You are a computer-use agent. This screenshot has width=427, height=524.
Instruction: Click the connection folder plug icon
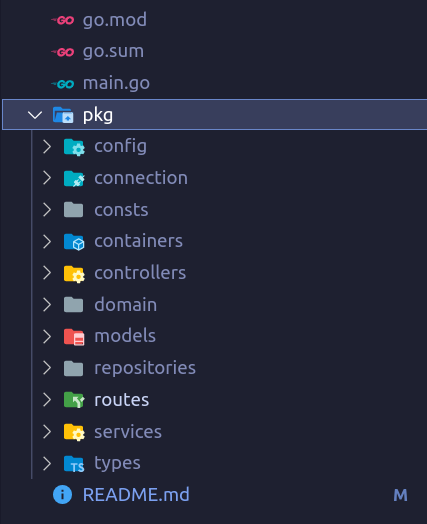click(x=74, y=178)
